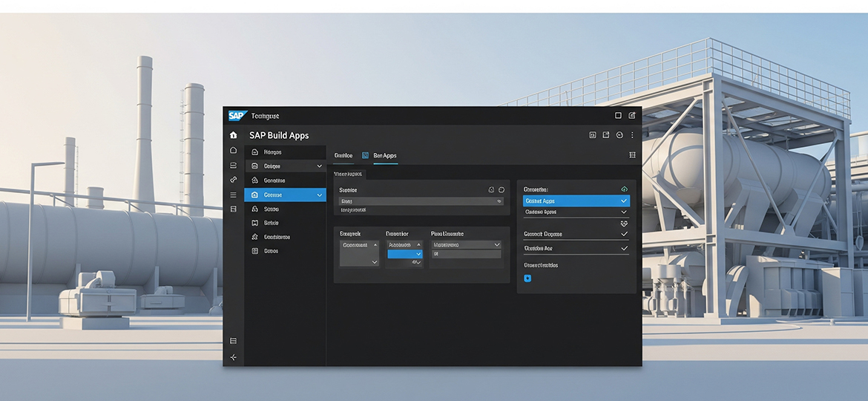Open the blue highlighted dropdown in the form
This screenshot has width=868, height=401.
pos(404,254)
